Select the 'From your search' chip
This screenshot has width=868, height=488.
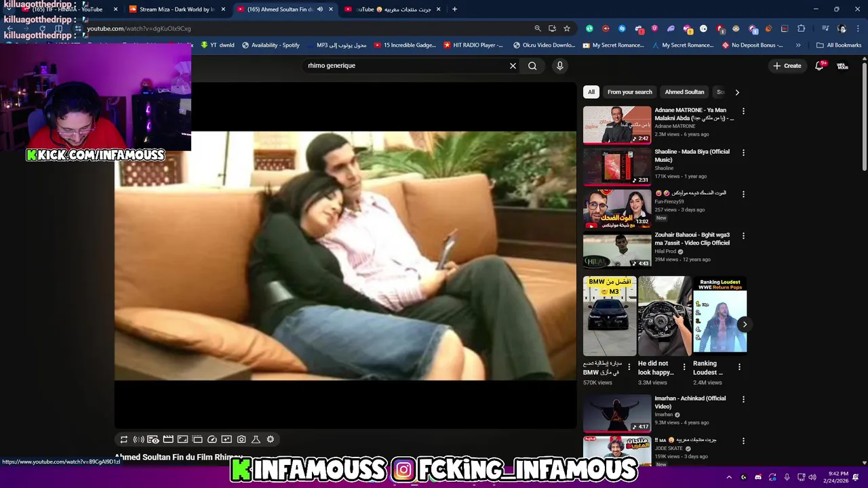[630, 92]
